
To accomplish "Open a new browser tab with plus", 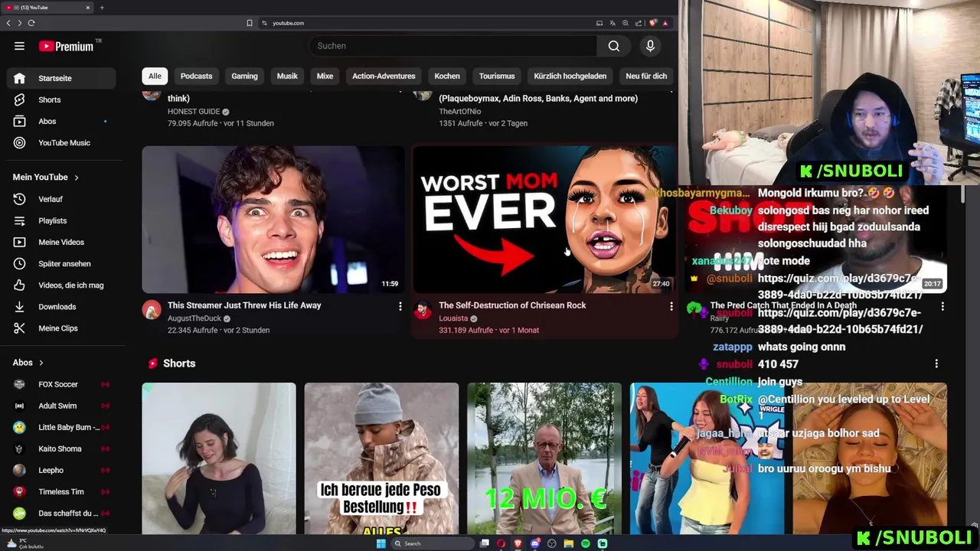I will [x=102, y=8].
